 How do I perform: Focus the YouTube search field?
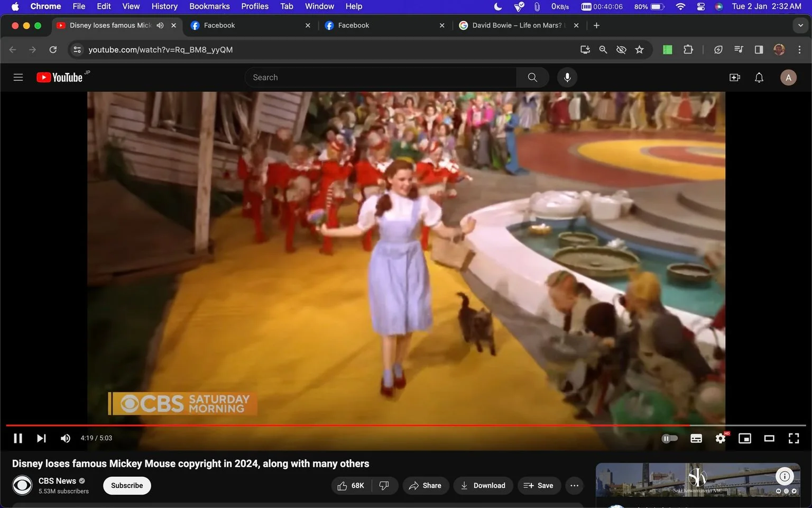[x=381, y=77]
